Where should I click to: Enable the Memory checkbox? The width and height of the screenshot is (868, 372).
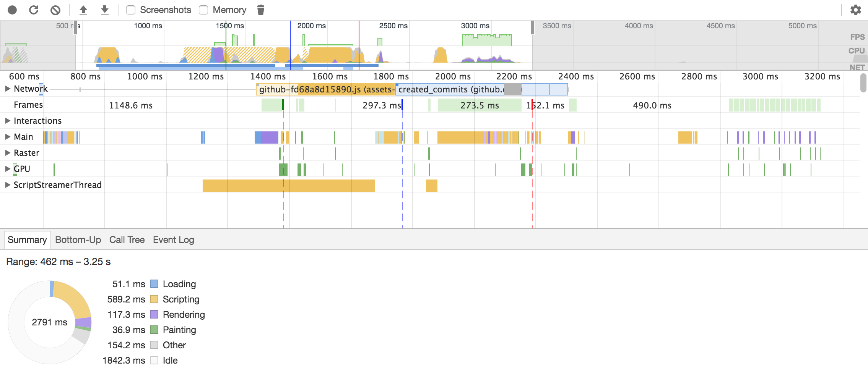click(203, 10)
